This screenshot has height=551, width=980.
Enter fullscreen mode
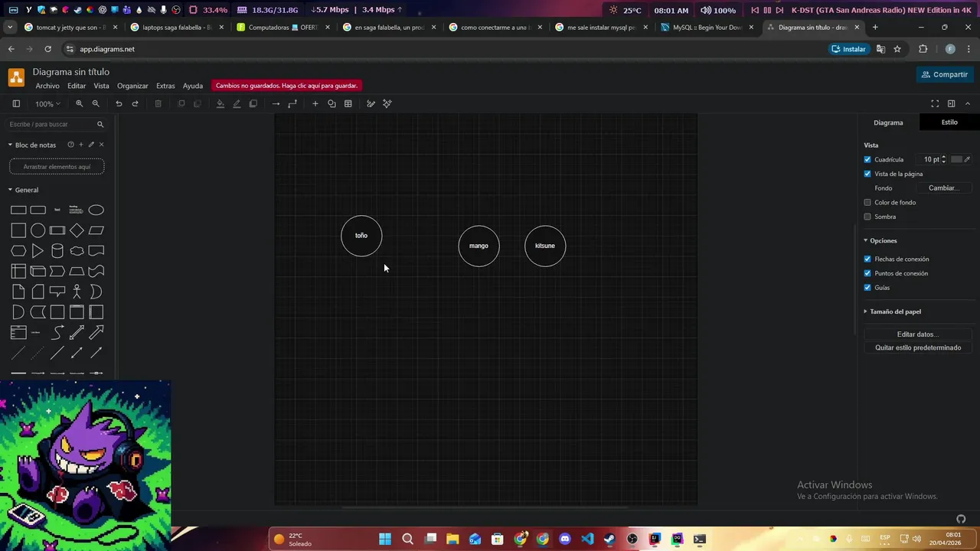coord(935,104)
